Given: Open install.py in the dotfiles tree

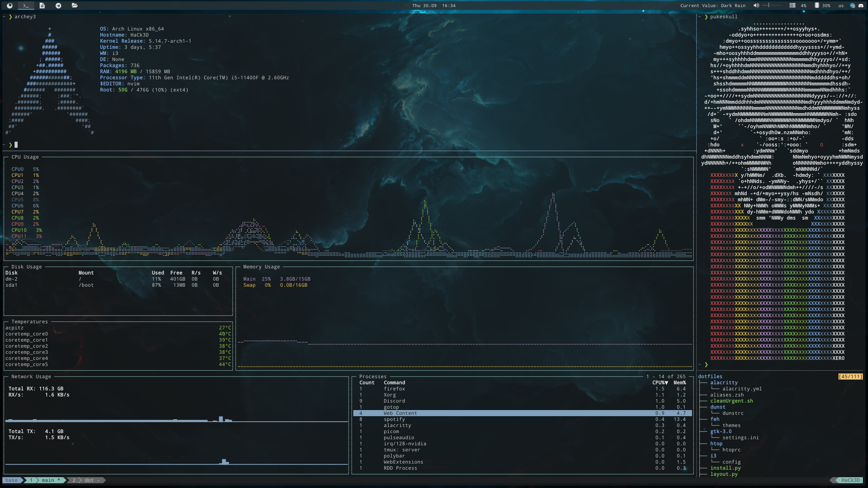Looking at the screenshot, I should 725,468.
